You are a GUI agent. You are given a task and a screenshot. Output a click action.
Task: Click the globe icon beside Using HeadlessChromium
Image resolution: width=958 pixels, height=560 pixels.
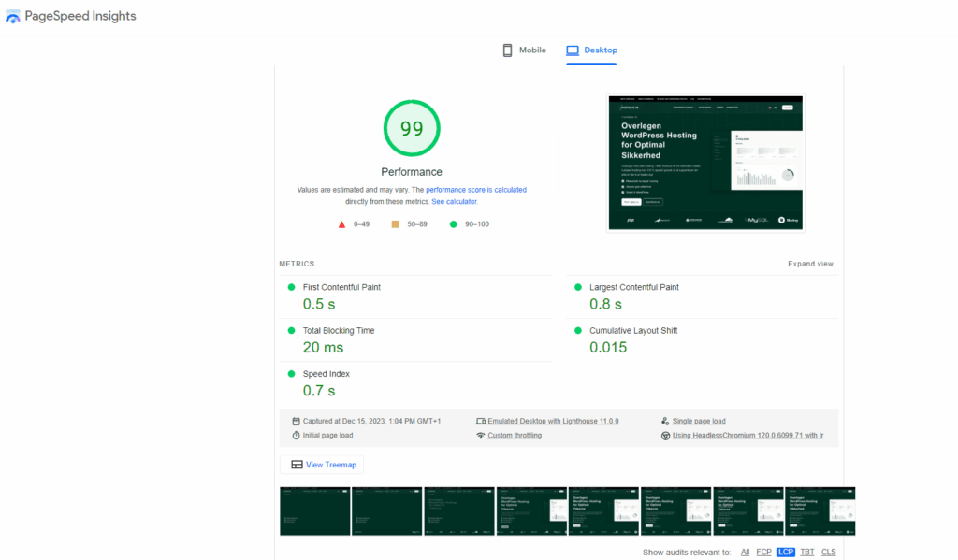point(663,435)
